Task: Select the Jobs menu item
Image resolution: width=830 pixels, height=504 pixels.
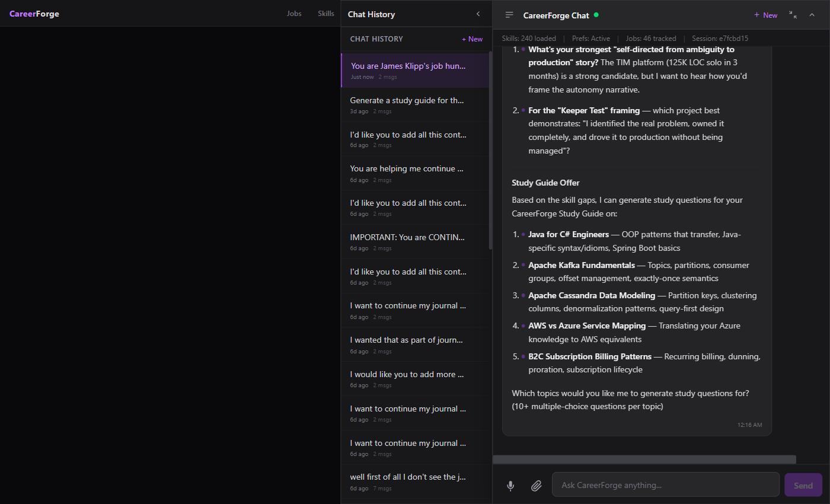Action: [x=294, y=13]
